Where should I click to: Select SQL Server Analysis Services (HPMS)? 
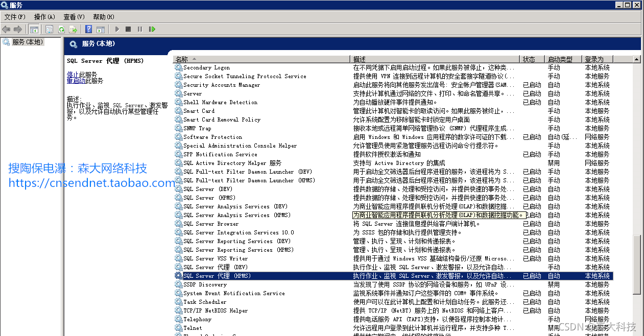click(237, 215)
